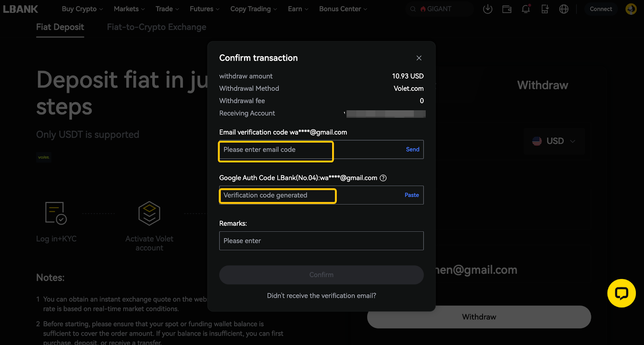This screenshot has width=644, height=345.
Task: Select the Withdraw tab on right panel
Action: point(543,85)
